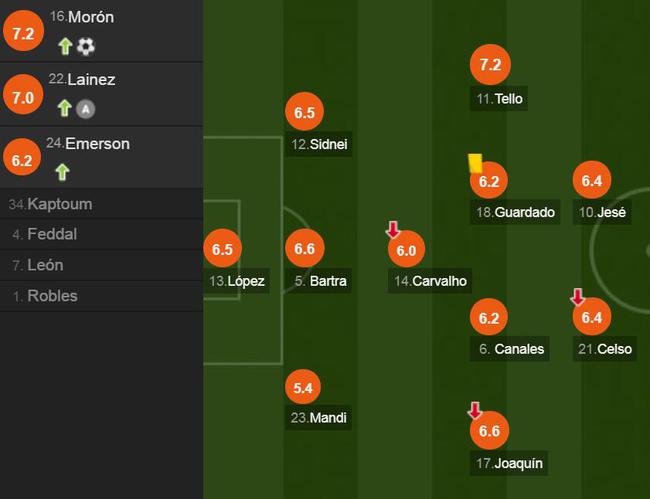Click the green sub-on arrow under Morón
The height and width of the screenshot is (499, 650).
tap(65, 46)
